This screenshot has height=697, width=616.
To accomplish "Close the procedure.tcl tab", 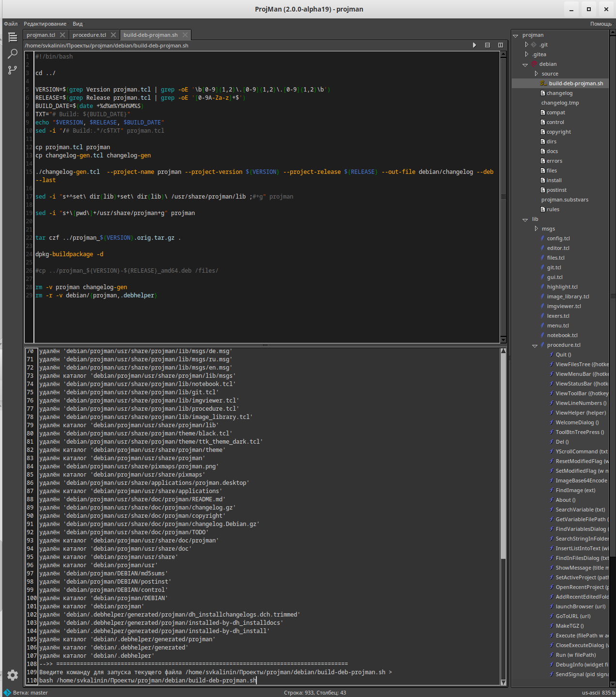I will click(113, 34).
